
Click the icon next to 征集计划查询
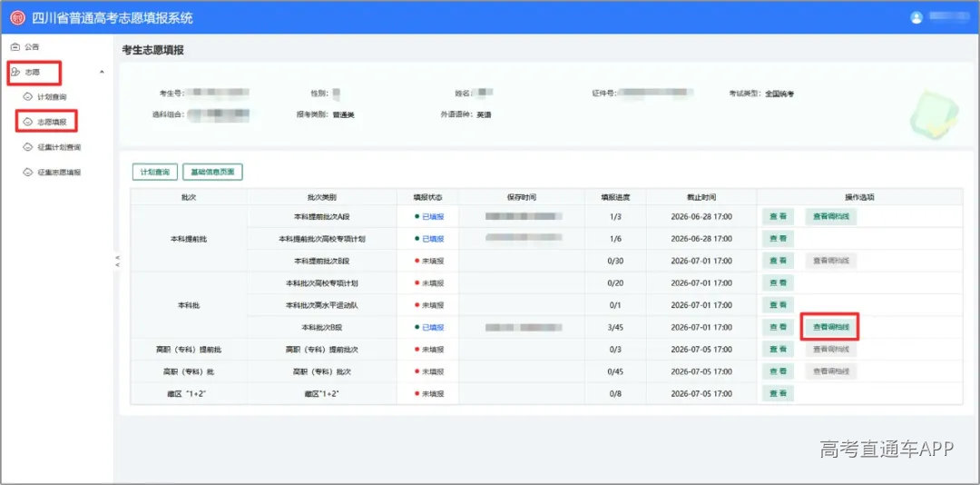(27, 147)
